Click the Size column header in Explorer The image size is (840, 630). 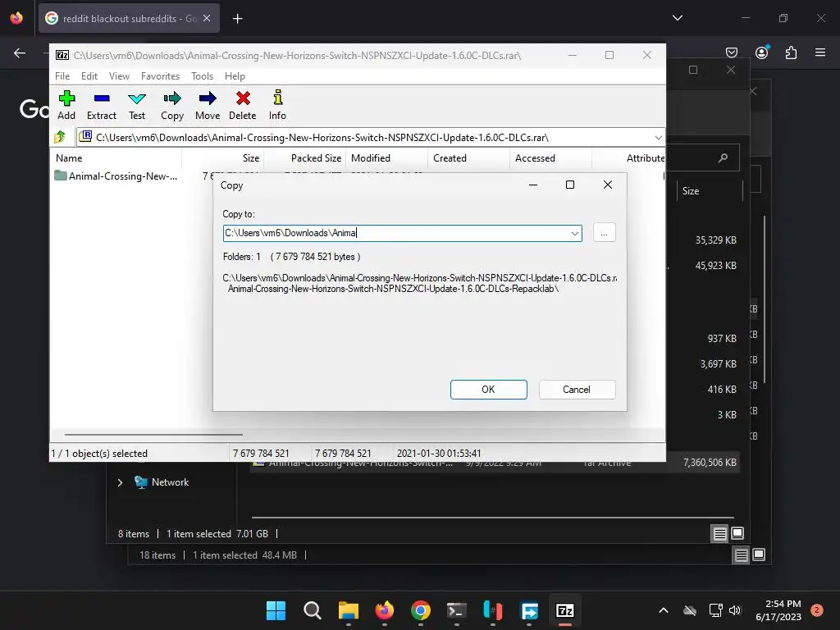click(x=691, y=190)
